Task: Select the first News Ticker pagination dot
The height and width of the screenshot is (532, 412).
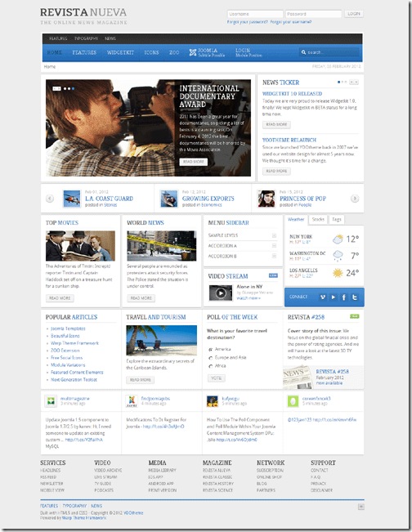Action: tap(338, 82)
